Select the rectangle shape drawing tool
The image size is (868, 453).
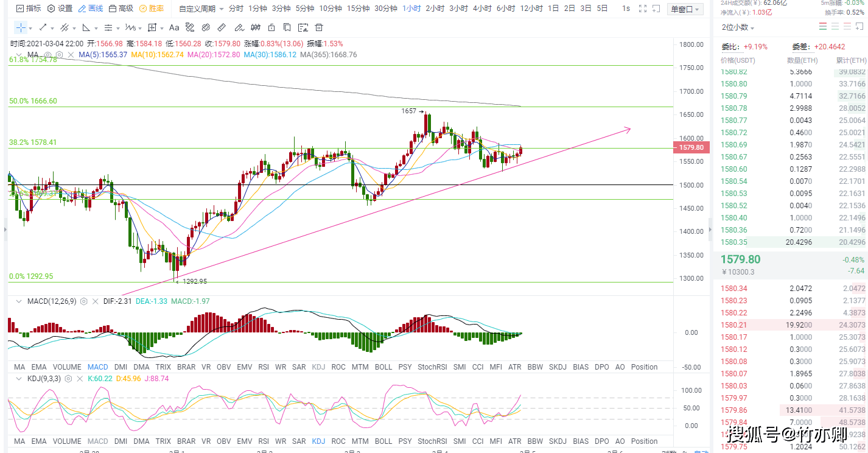[x=152, y=27]
